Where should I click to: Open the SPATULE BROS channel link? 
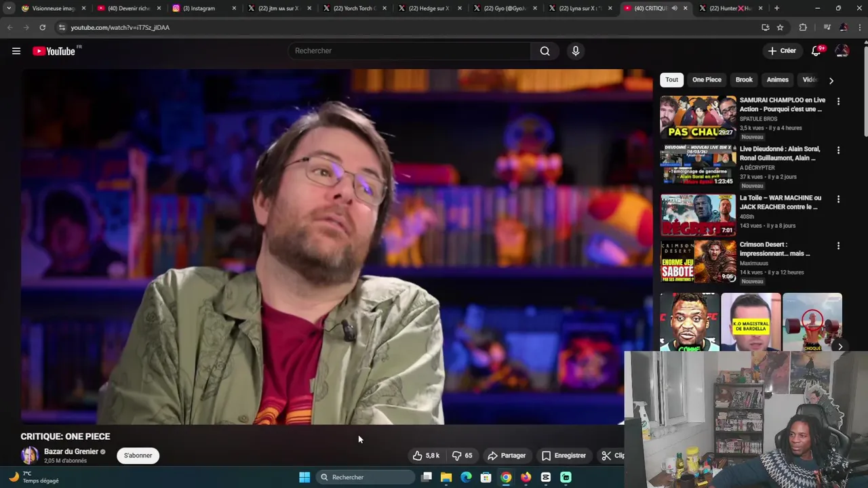pos(758,119)
